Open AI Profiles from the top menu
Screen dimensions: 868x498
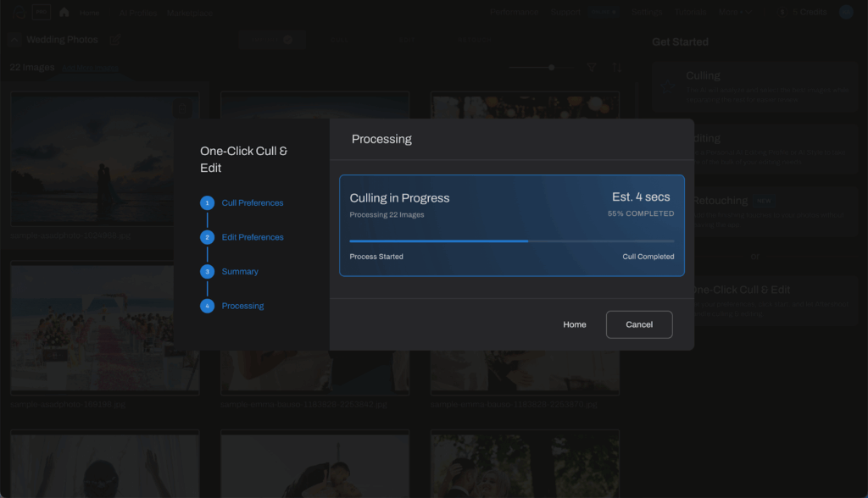pyautogui.click(x=136, y=13)
